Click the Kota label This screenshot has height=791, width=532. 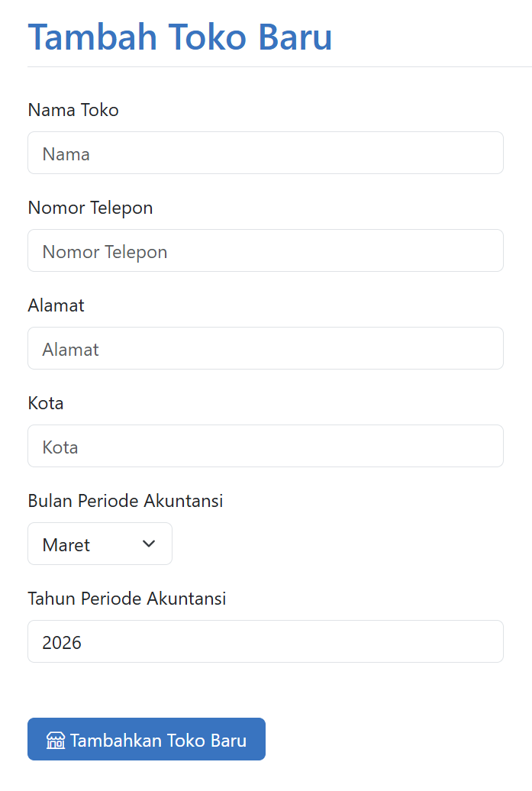[x=45, y=403]
